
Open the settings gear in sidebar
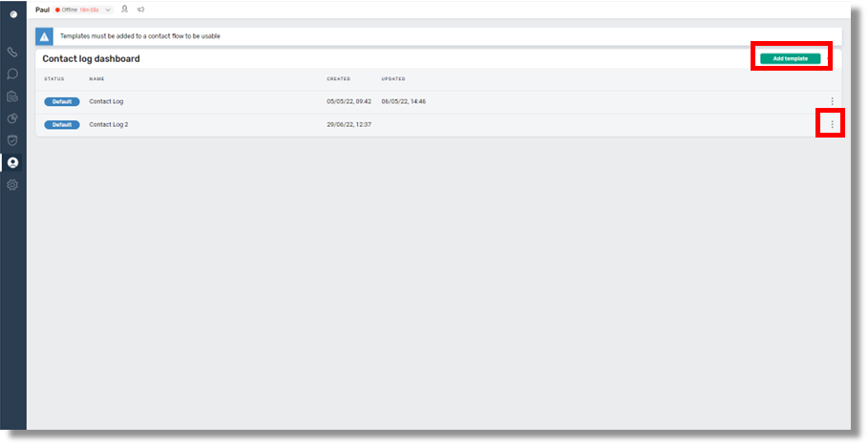[12, 184]
